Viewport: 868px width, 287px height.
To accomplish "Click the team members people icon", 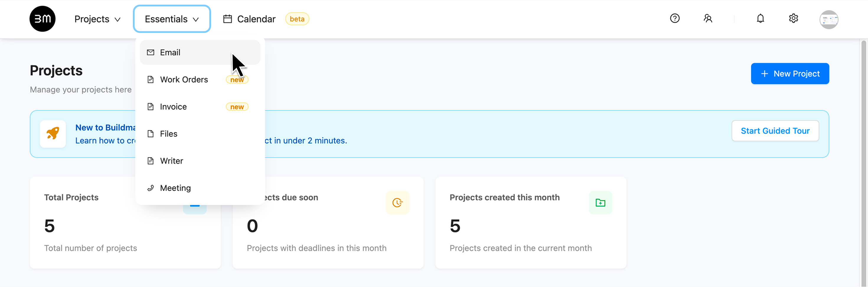I will (x=708, y=19).
